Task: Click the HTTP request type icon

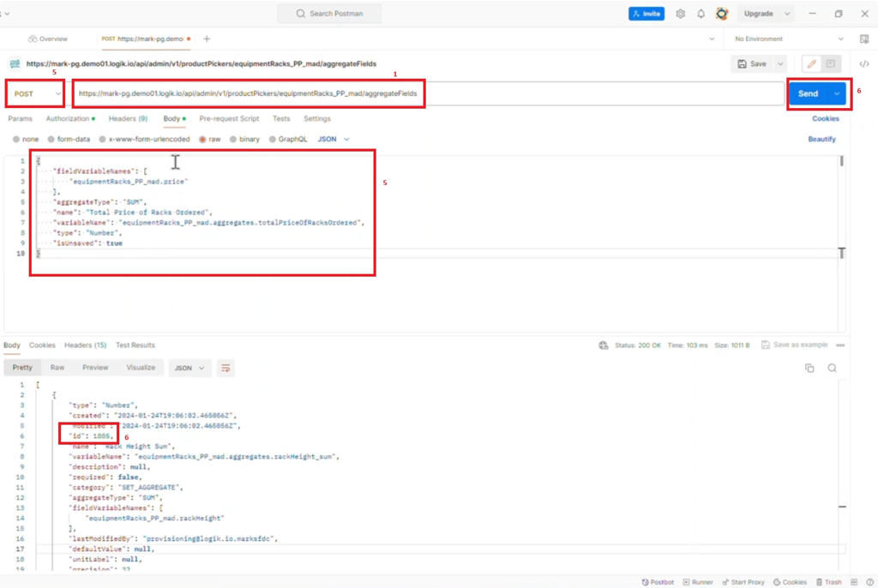Action: (x=15, y=63)
